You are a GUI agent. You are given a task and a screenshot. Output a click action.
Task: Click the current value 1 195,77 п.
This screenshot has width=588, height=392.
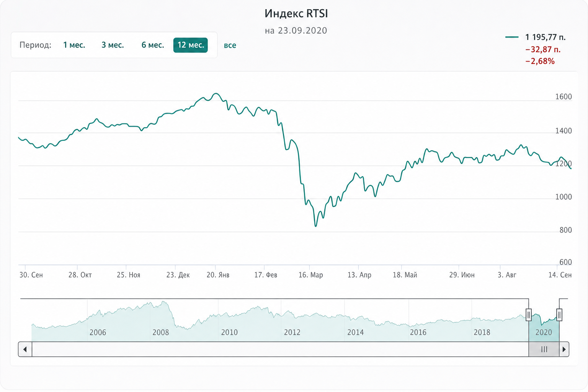[x=546, y=37]
